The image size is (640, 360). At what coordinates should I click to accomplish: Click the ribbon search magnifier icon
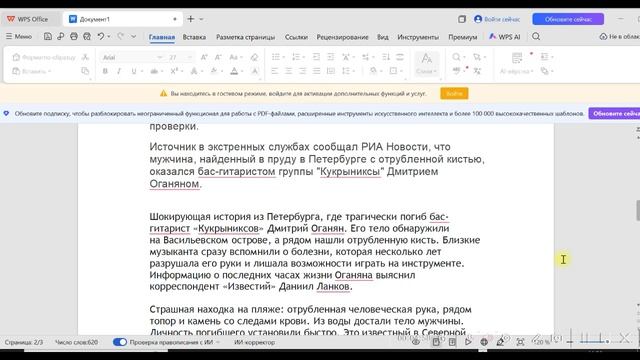point(536,37)
